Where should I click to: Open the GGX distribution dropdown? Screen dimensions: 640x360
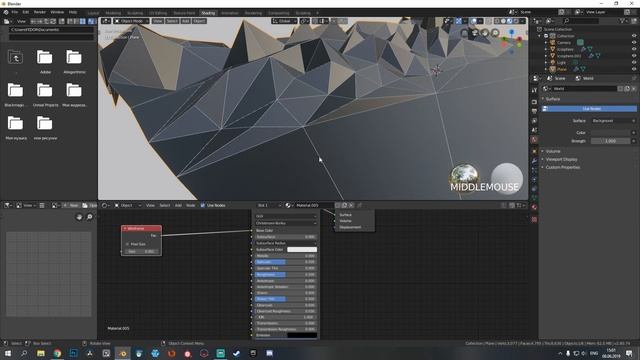286,216
